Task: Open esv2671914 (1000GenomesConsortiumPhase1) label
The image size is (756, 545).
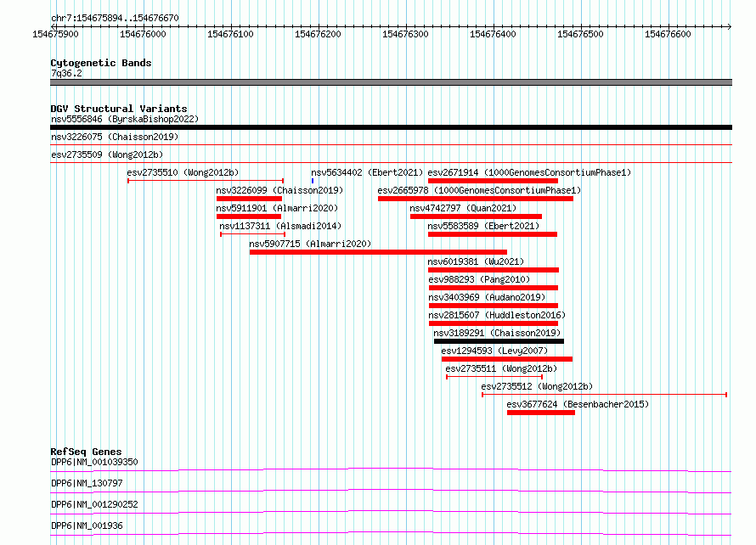Action: (529, 172)
